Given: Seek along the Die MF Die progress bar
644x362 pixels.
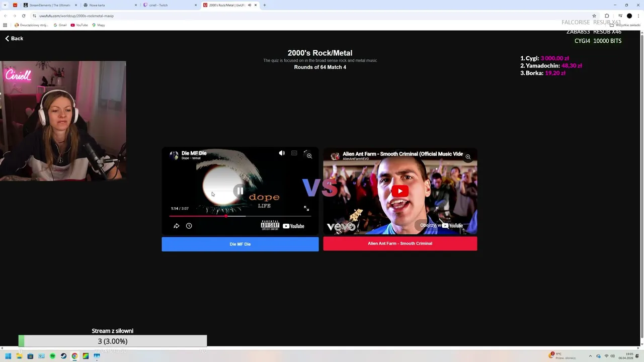Looking at the screenshot, I should [x=240, y=216].
